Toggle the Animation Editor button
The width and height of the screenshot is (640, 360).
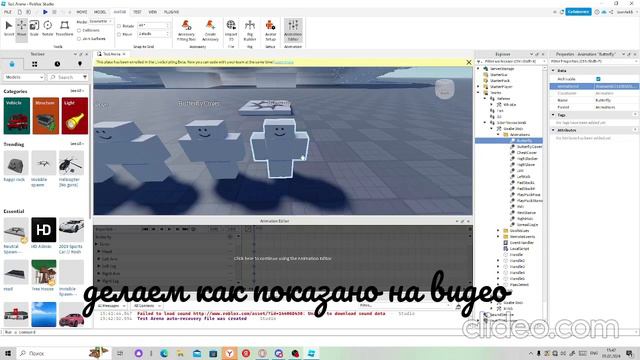(x=293, y=30)
